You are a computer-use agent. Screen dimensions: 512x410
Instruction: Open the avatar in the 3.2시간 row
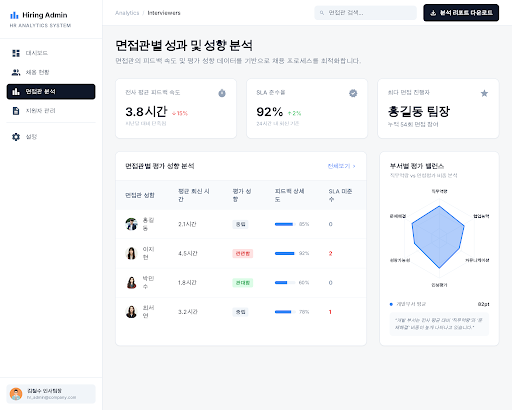click(131, 312)
